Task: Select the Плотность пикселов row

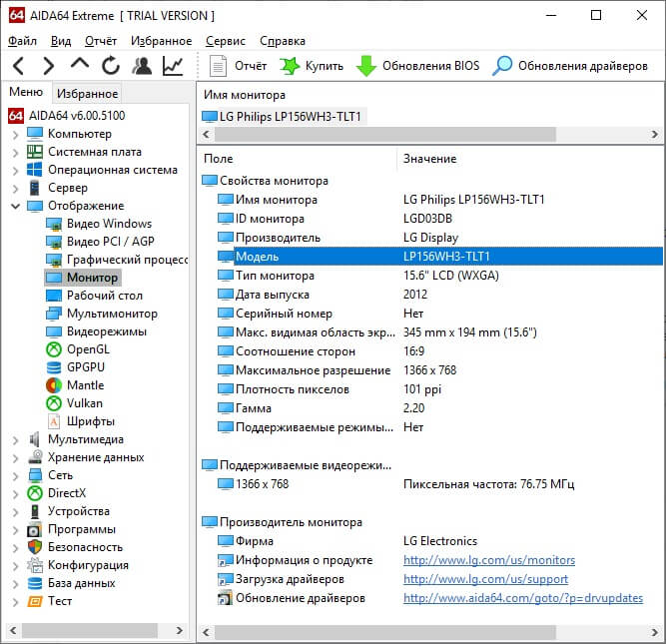Action: coord(438,389)
